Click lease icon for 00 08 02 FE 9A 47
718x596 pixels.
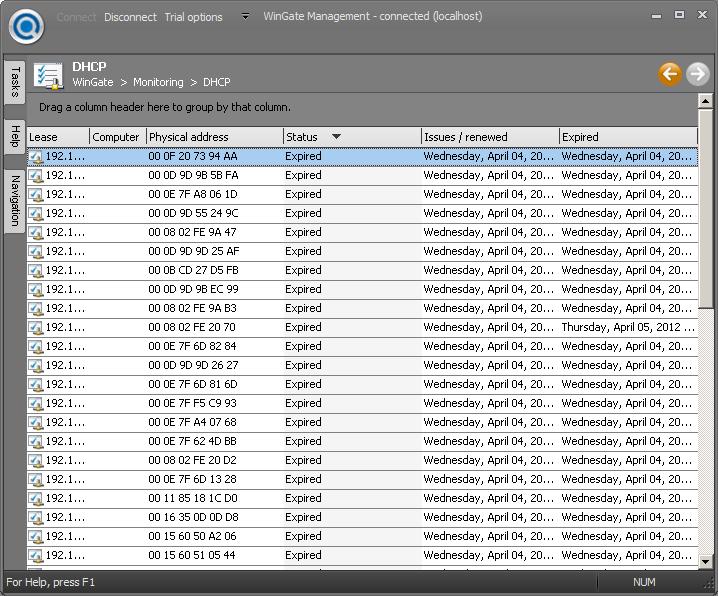(x=36, y=233)
